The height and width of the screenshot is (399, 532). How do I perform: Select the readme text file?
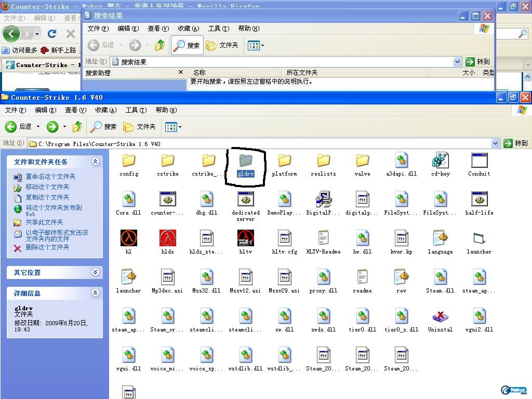[362, 277]
